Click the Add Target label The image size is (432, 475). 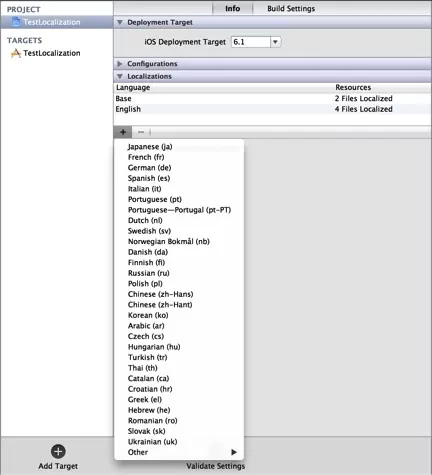coord(58,466)
